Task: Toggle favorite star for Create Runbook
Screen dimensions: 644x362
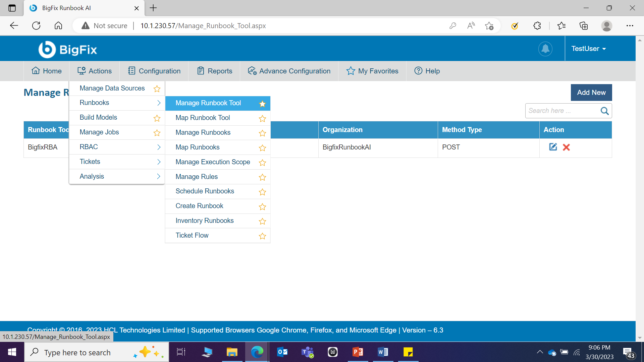Action: pyautogui.click(x=262, y=207)
